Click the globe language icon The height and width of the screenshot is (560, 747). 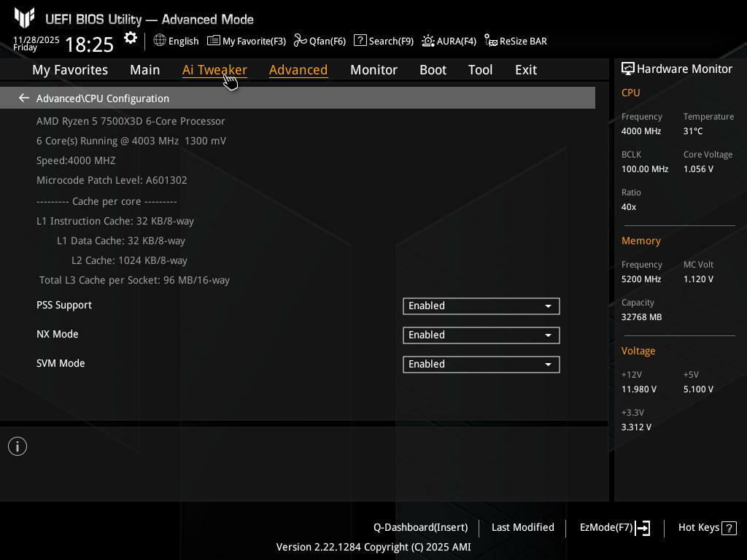(160, 41)
